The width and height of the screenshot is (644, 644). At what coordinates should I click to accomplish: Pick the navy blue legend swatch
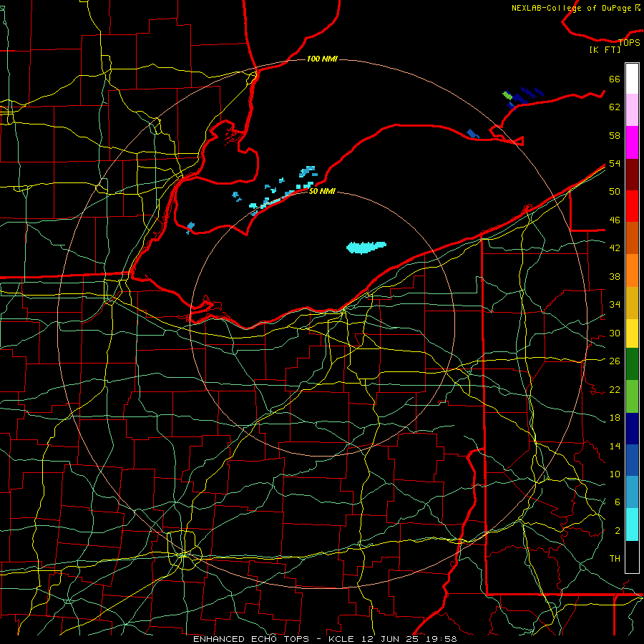(632, 429)
